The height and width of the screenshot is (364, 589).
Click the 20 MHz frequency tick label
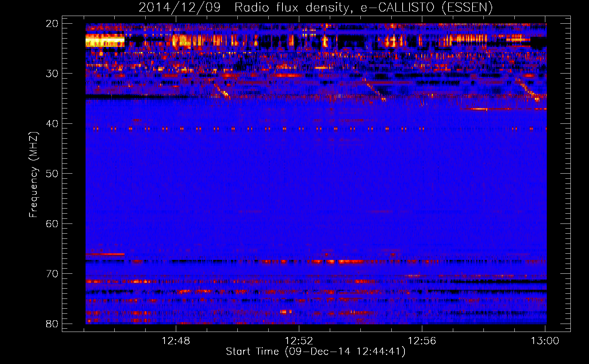point(52,24)
